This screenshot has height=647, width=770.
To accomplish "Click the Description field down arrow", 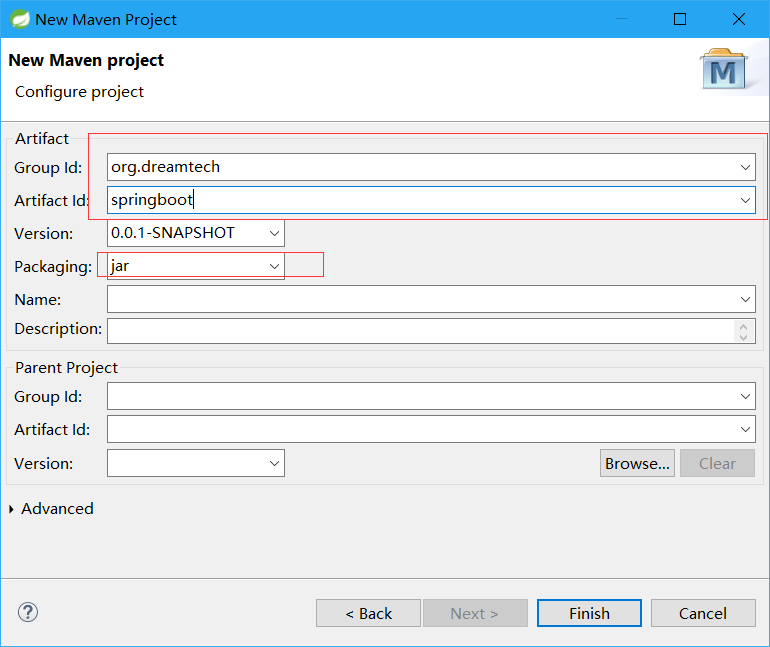I will coord(743,337).
